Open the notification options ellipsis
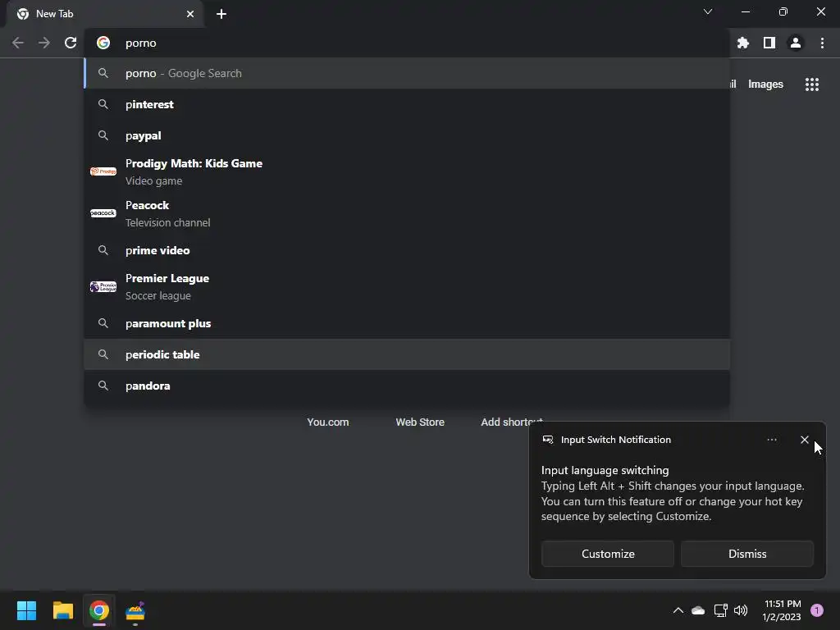Screen dimensions: 840x630 (x=771, y=440)
